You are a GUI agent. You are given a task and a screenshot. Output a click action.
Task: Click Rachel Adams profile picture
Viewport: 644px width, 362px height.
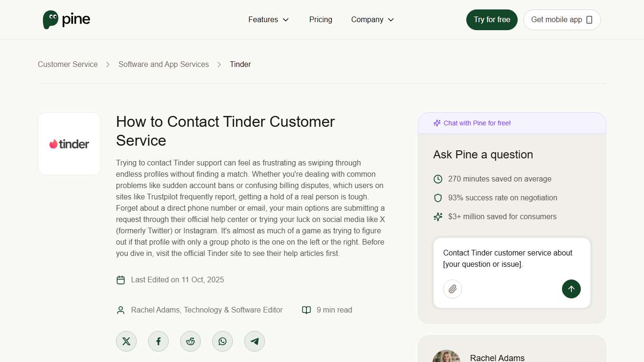click(x=446, y=356)
